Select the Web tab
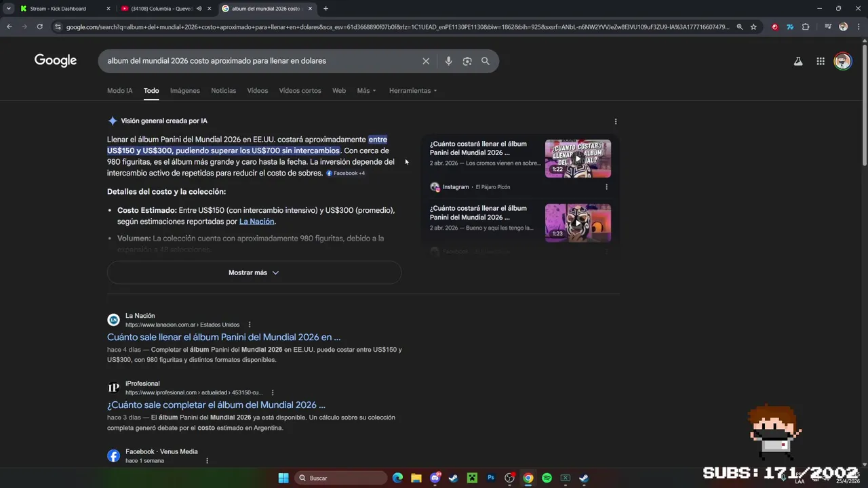 click(x=339, y=91)
